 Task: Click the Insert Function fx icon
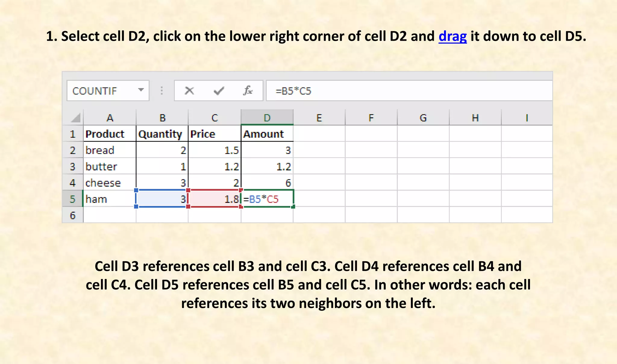coord(248,90)
